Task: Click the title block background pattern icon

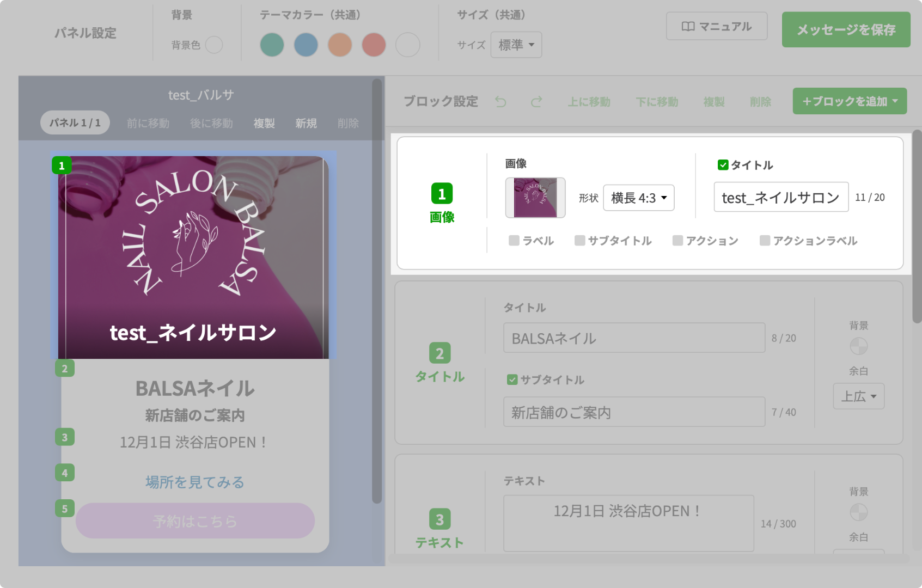Action: click(x=858, y=346)
